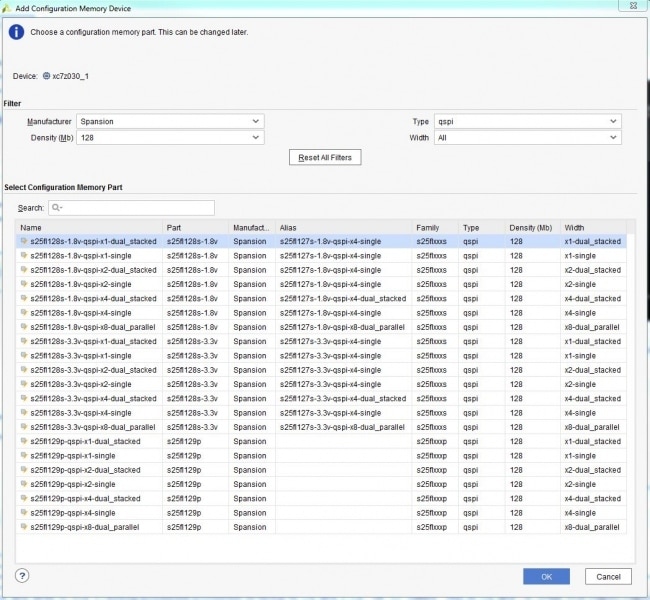Open the Density (Mb) dropdown
Viewport: 650px width, 600px height.
[x=170, y=137]
